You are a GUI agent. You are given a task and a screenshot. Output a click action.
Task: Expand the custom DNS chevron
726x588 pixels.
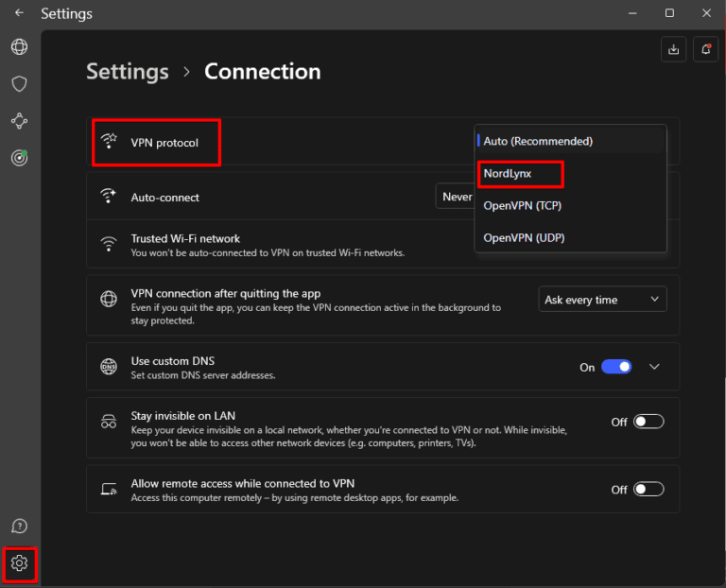[x=654, y=367]
